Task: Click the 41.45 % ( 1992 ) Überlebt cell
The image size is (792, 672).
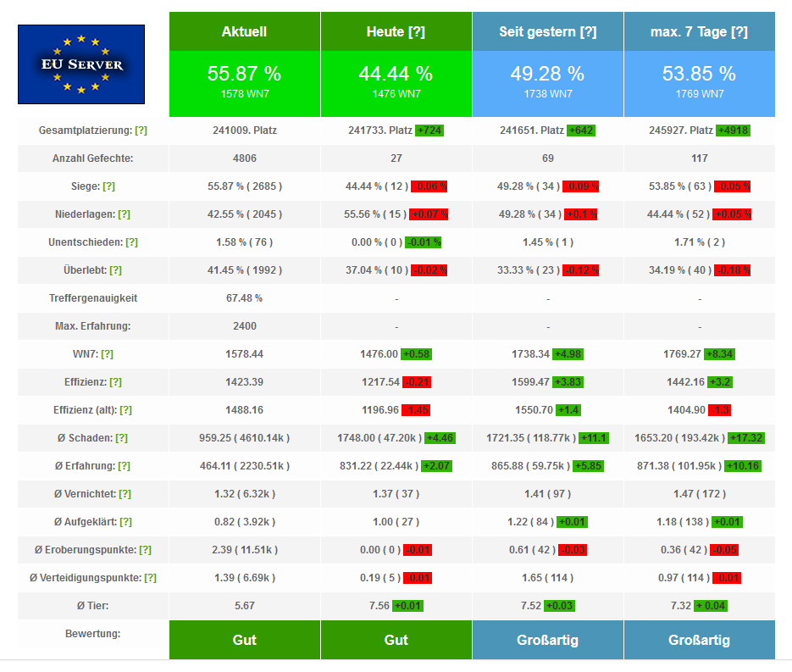Action: pyautogui.click(x=245, y=270)
